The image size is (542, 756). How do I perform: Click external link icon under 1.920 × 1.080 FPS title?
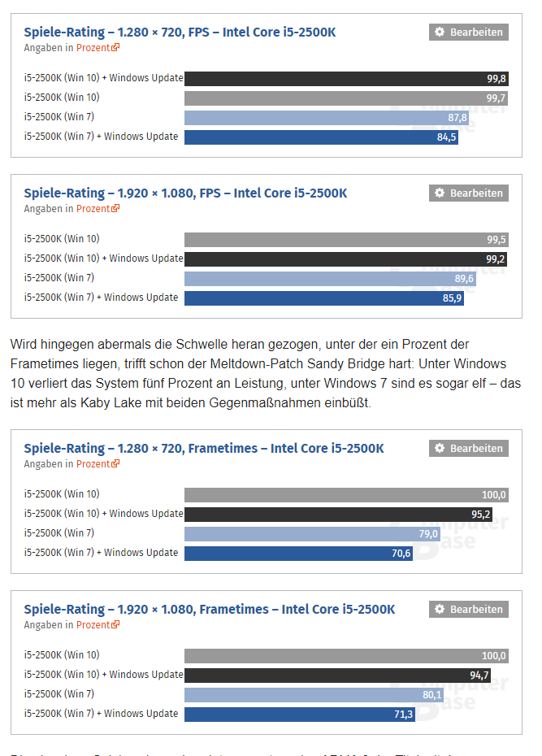pos(116,209)
